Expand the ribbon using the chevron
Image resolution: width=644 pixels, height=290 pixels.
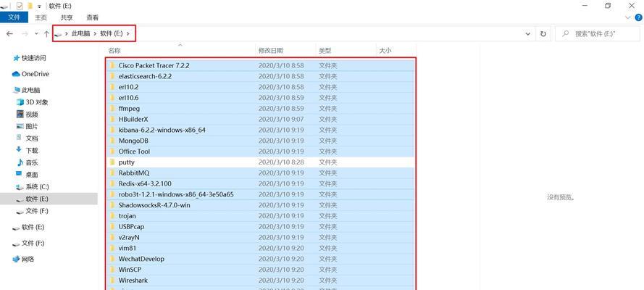(627, 17)
